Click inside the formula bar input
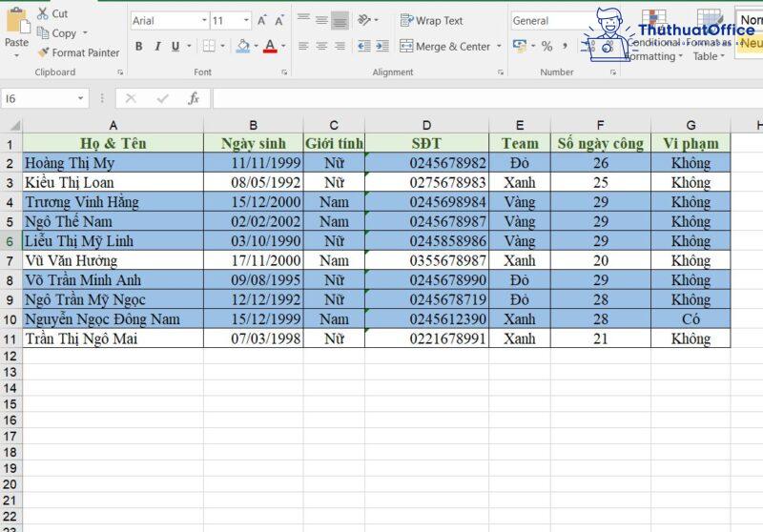Screen dimensions: 763x532 tap(487, 99)
